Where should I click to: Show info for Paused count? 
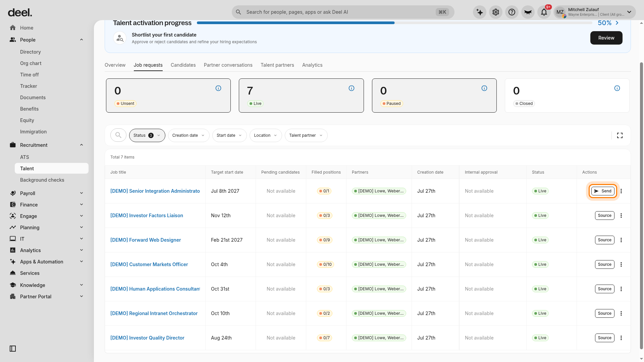click(x=484, y=88)
